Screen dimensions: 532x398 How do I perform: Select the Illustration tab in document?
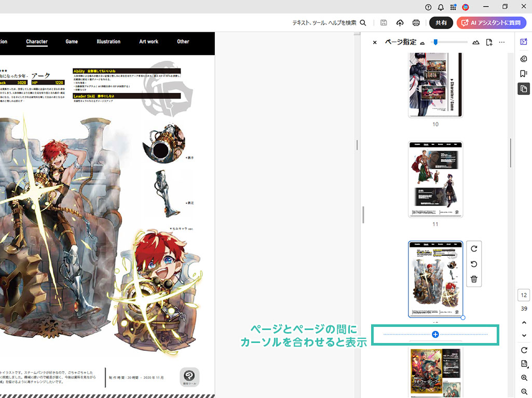[x=108, y=42]
